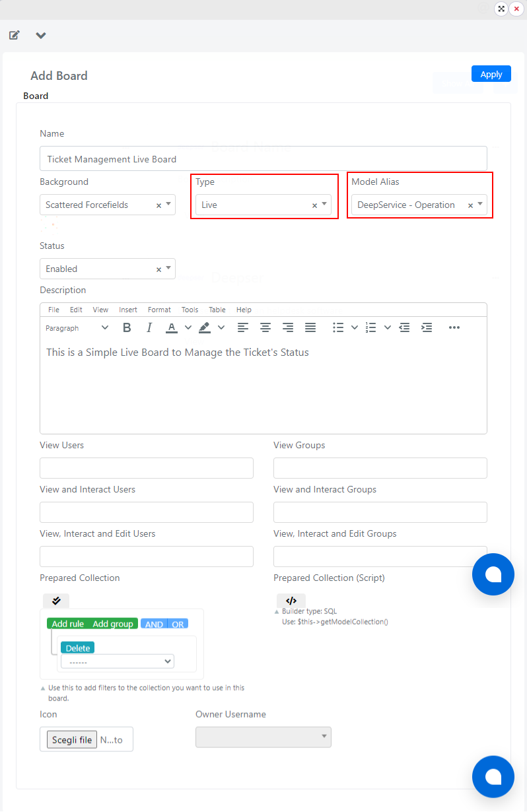This screenshot has width=527, height=812.
Task: Open text color picker arrow
Action: 188,327
